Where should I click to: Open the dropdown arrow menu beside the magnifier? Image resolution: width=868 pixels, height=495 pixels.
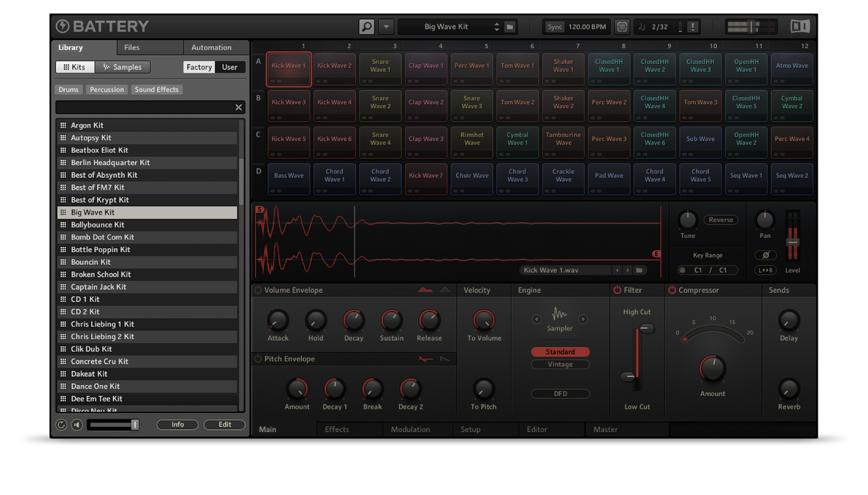386,27
